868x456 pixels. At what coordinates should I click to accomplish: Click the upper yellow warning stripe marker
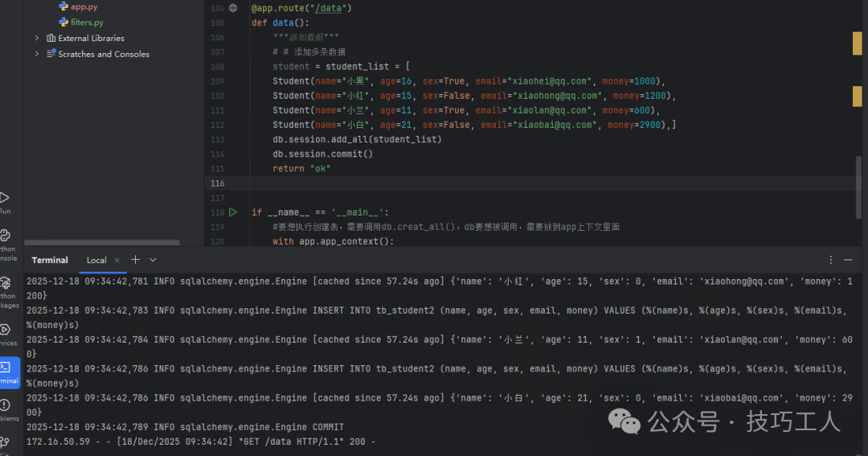coord(857,43)
